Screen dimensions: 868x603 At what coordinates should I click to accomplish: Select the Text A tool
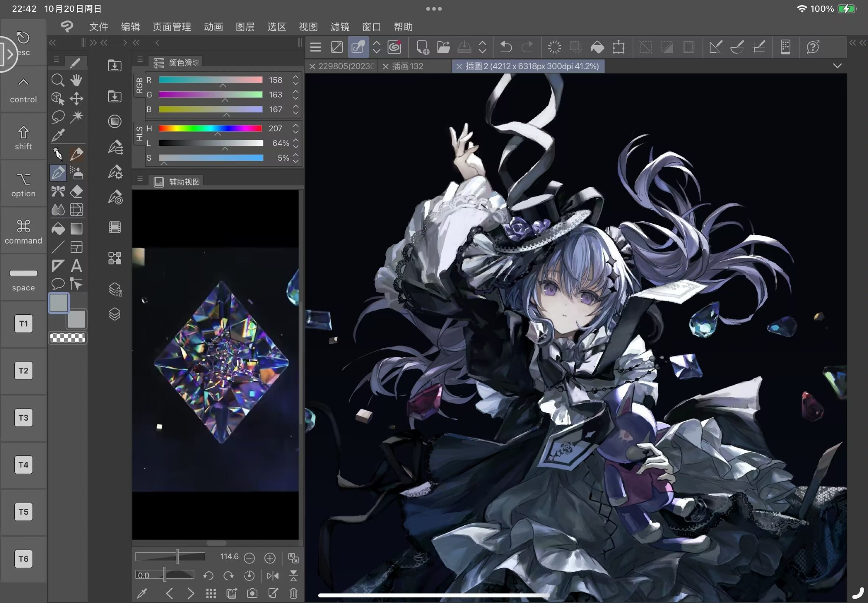coord(76,266)
